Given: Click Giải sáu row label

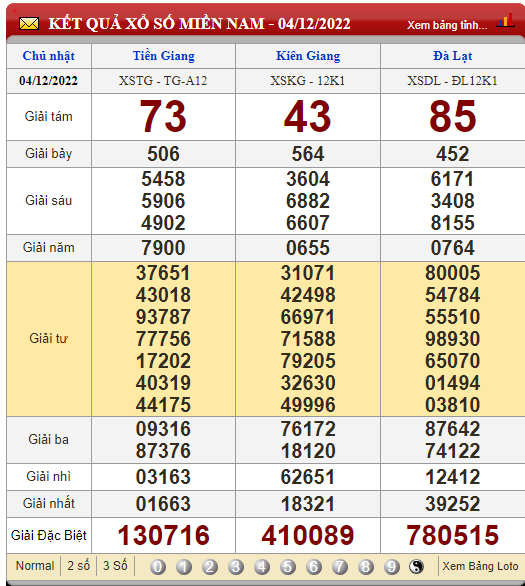Looking at the screenshot, I should 49,201.
